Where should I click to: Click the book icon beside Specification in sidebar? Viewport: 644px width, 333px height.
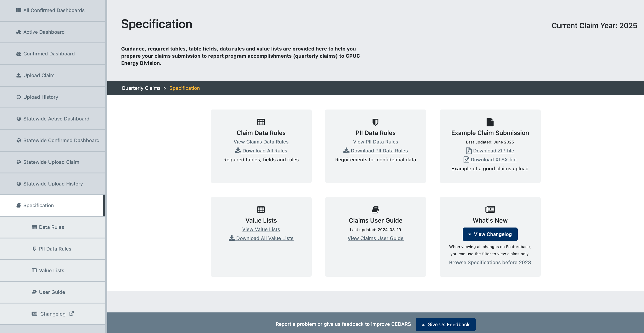point(19,205)
